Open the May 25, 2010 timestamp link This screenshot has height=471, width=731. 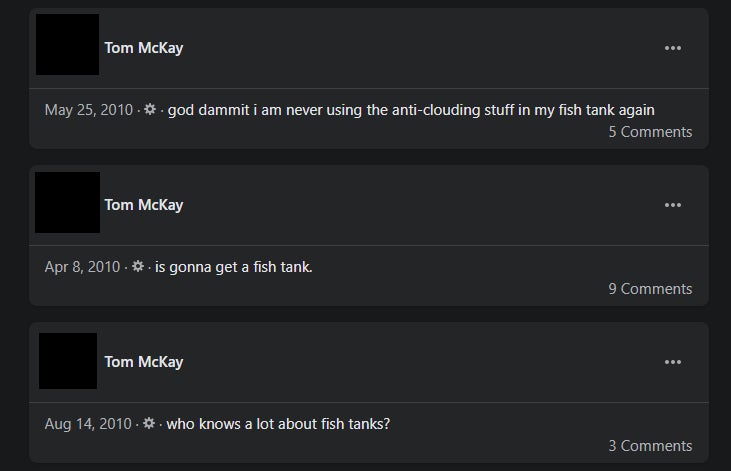88,110
